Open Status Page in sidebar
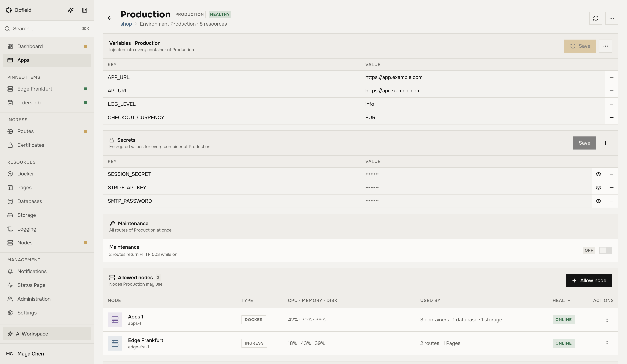The width and height of the screenshot is (627, 364). click(47, 285)
